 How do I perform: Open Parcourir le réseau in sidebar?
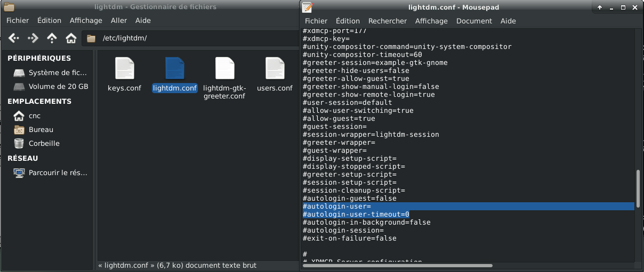[x=50, y=172]
